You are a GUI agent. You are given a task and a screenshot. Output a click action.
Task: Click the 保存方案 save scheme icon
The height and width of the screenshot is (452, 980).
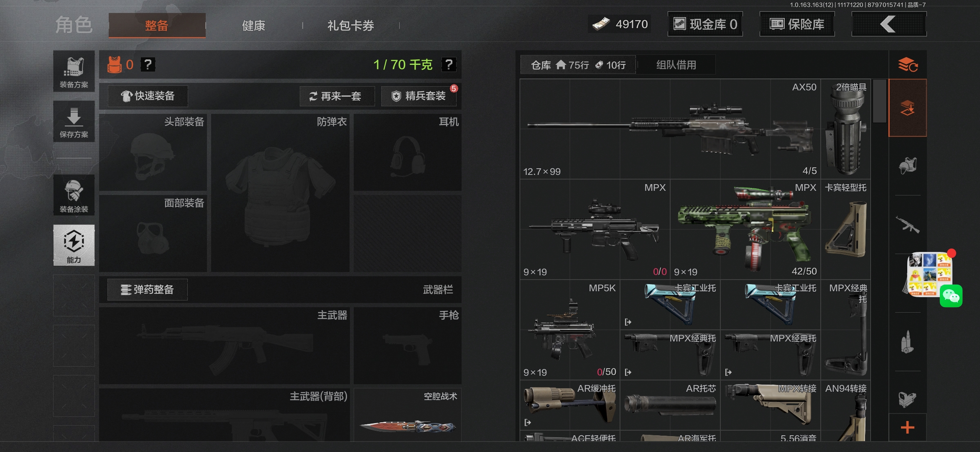(x=74, y=121)
